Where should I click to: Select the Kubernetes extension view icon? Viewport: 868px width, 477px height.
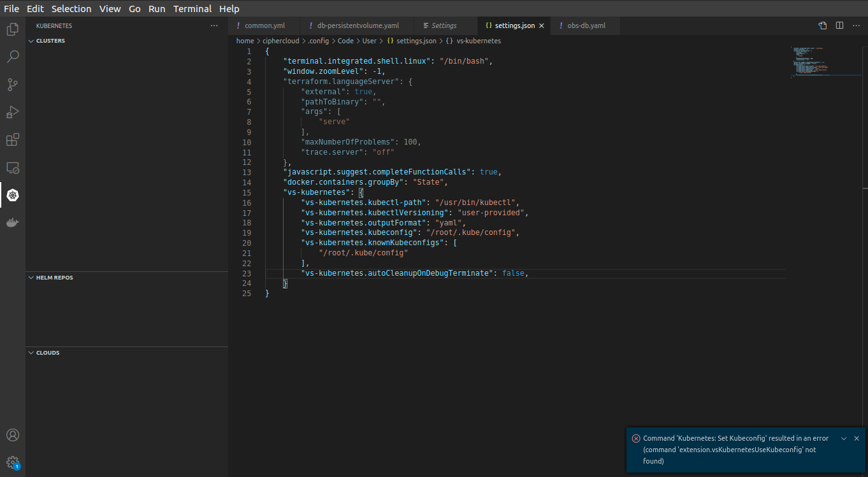pos(13,195)
